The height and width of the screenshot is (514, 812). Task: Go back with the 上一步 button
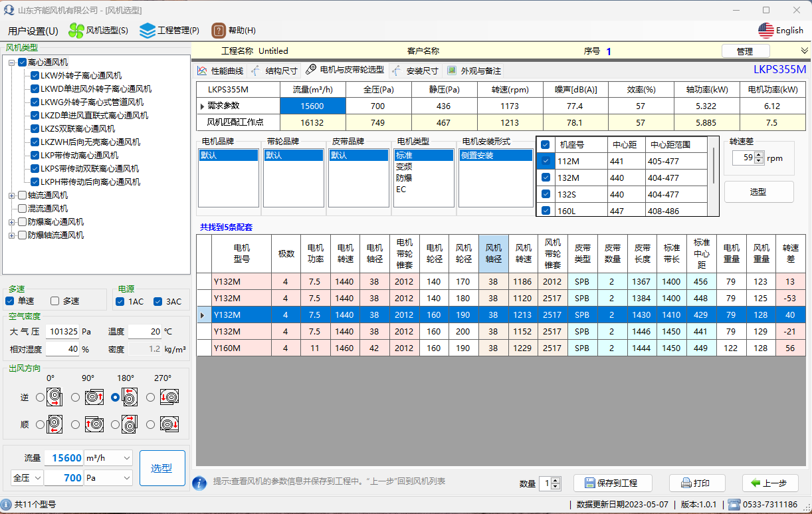point(770,483)
